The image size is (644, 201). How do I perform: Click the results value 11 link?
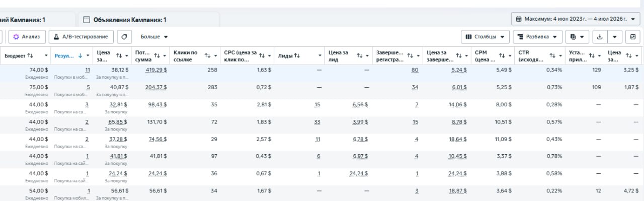[88, 70]
